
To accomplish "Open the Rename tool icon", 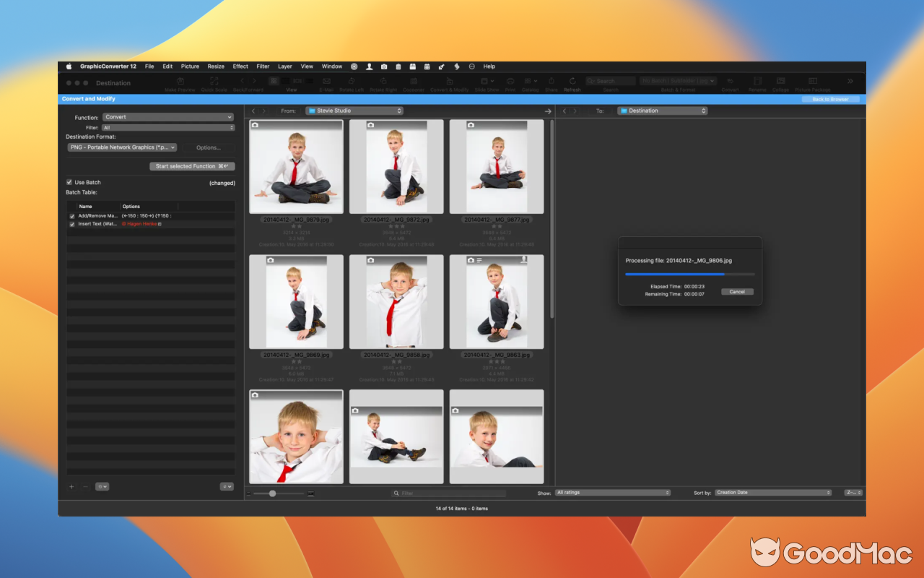I will [757, 82].
